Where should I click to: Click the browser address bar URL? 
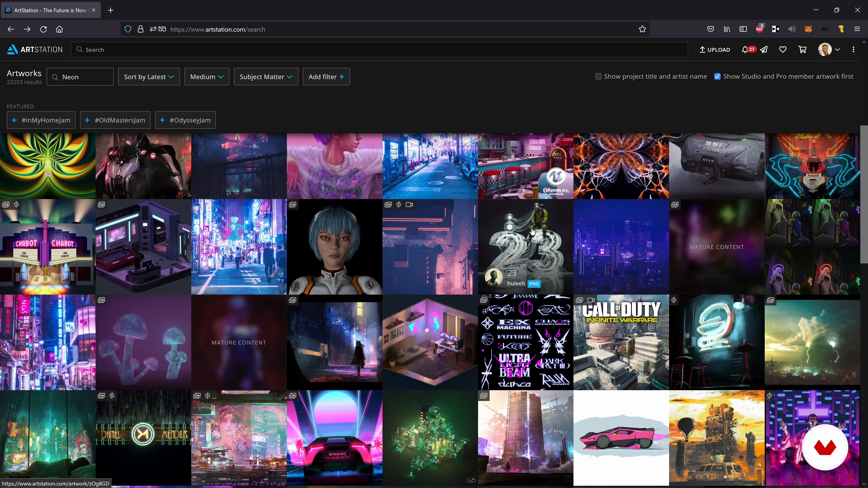pos(218,29)
